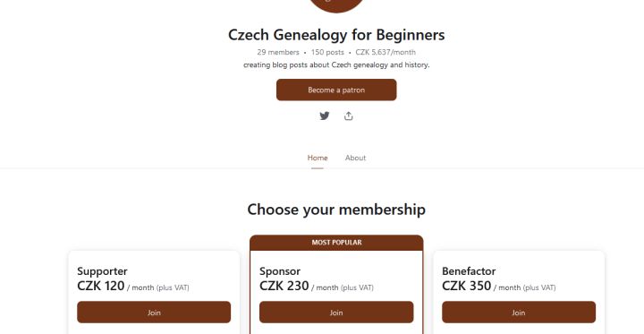The width and height of the screenshot is (644, 334).
Task: Switch to the About tab
Action: point(355,158)
